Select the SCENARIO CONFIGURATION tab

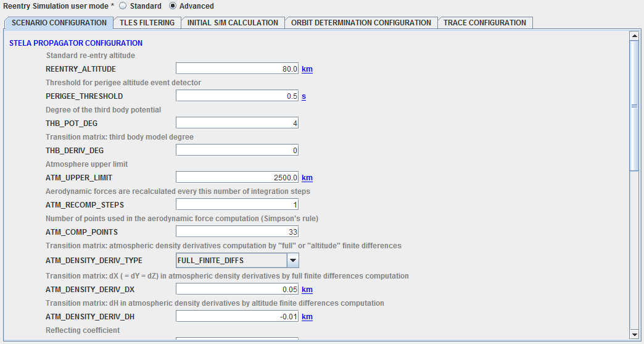(59, 23)
